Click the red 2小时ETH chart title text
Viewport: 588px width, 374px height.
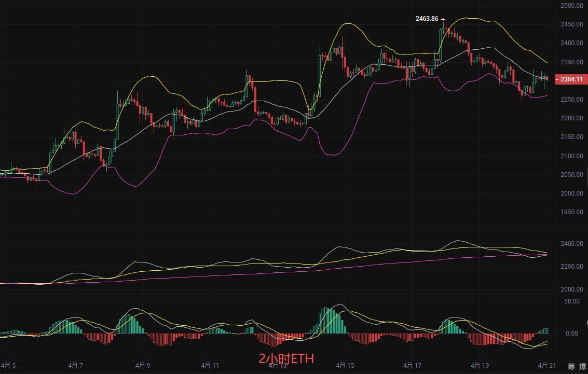[286, 358]
